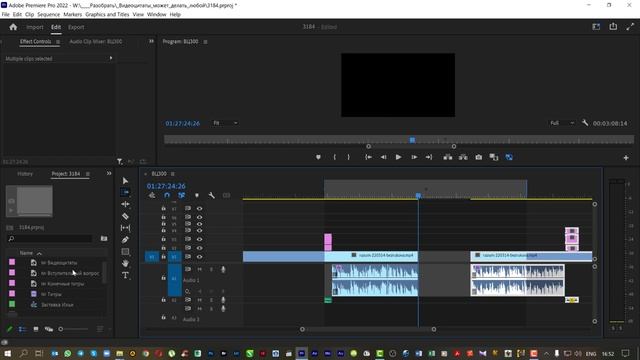Open Audio Clip Mixer tab
This screenshot has height=360, width=640.
pos(96,42)
